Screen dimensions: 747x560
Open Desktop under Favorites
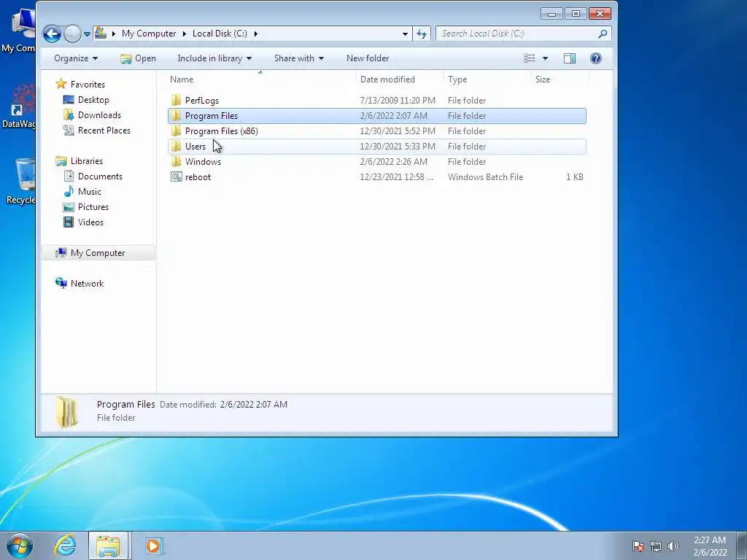(93, 99)
